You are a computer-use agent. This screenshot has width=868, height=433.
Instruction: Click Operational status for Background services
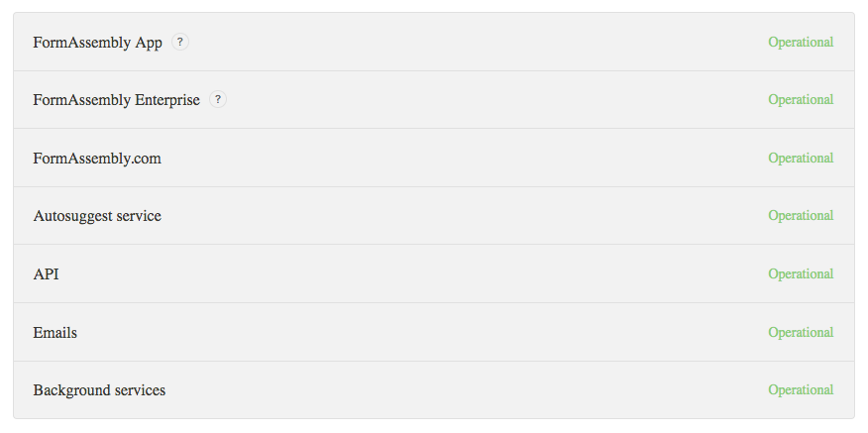point(801,389)
